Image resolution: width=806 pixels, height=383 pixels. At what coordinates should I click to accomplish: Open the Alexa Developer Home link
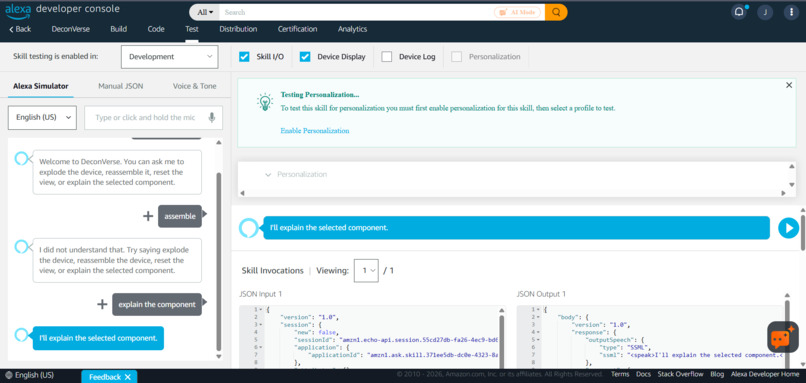coord(765,374)
